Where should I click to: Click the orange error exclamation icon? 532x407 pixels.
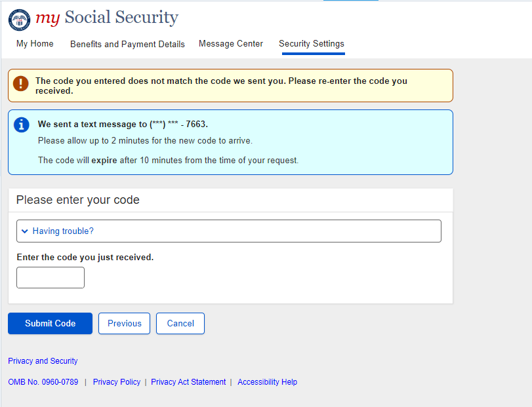coord(21,83)
